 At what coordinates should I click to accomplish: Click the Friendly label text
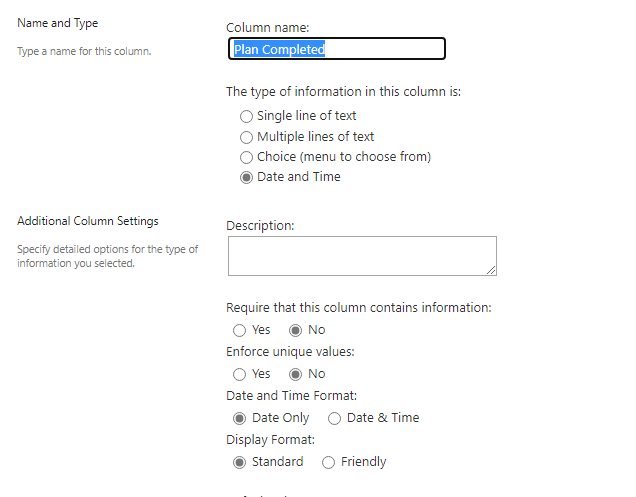point(363,462)
